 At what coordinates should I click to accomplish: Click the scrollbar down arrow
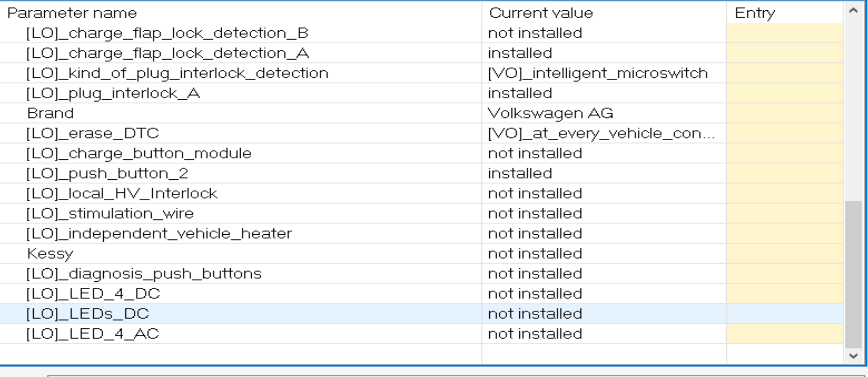pyautogui.click(x=853, y=356)
